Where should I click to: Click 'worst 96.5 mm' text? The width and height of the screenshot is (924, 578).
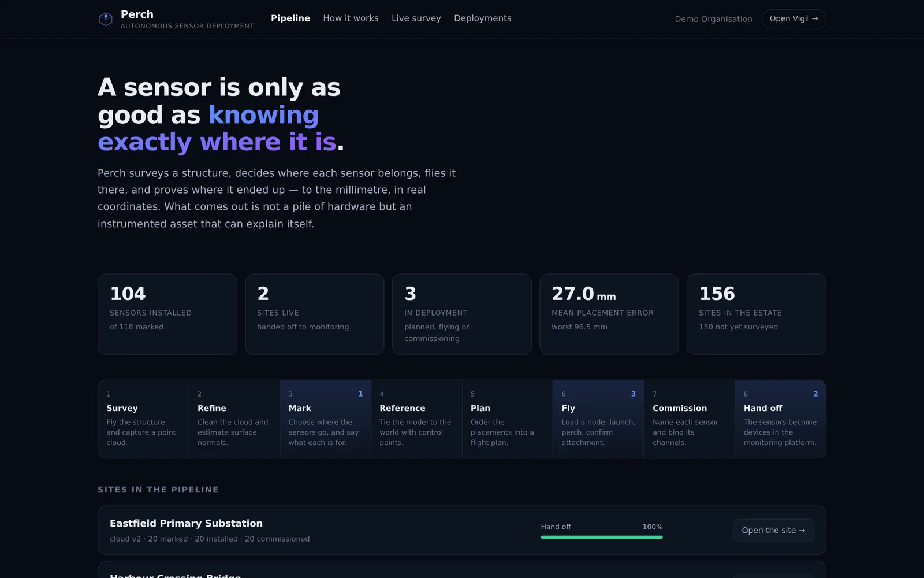tap(579, 327)
